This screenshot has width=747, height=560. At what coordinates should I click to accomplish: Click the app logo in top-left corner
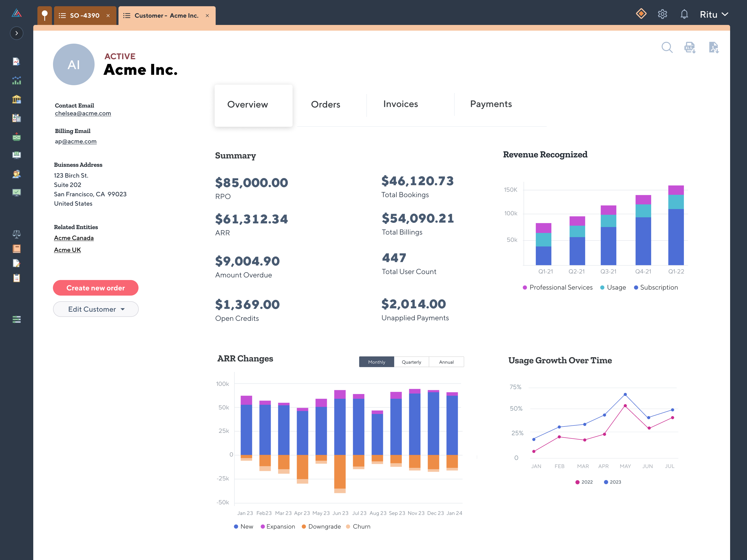click(16, 13)
